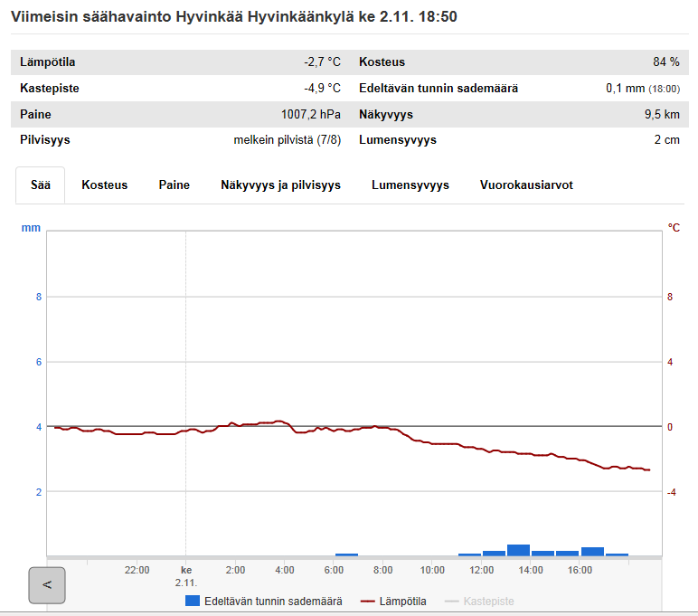This screenshot has width=698, height=616.
Task: Select the Sää tab
Action: point(41,185)
